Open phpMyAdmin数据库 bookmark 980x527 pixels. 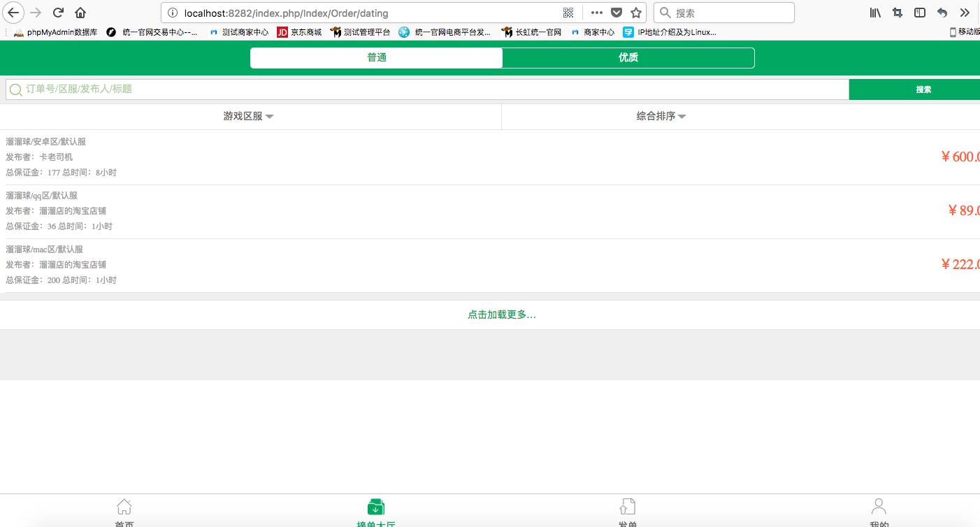pyautogui.click(x=55, y=32)
